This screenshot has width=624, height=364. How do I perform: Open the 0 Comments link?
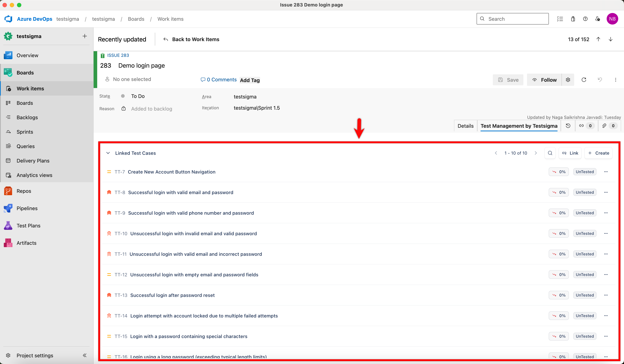pyautogui.click(x=219, y=80)
